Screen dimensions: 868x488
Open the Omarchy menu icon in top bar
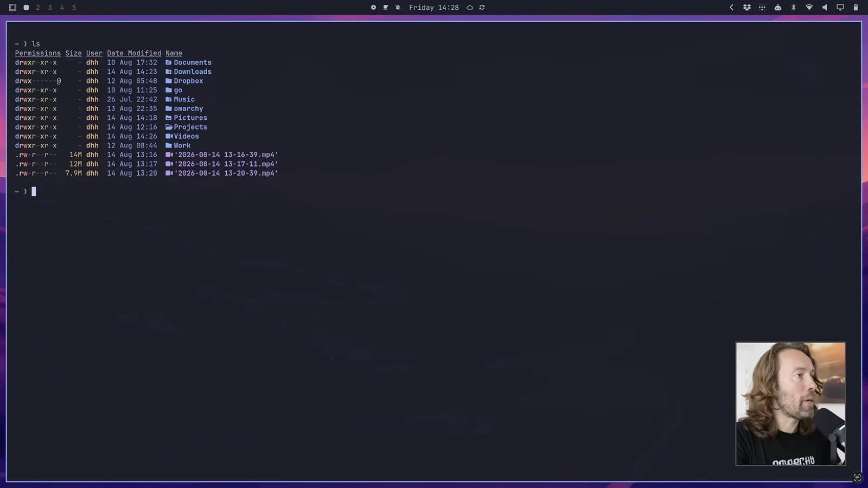pyautogui.click(x=12, y=8)
